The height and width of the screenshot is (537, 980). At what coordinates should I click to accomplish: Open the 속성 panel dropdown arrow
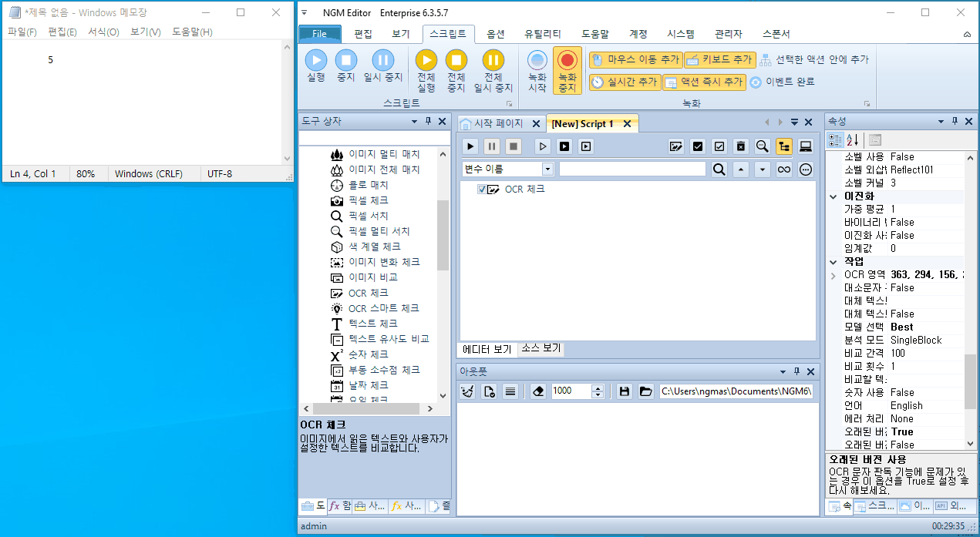(941, 122)
